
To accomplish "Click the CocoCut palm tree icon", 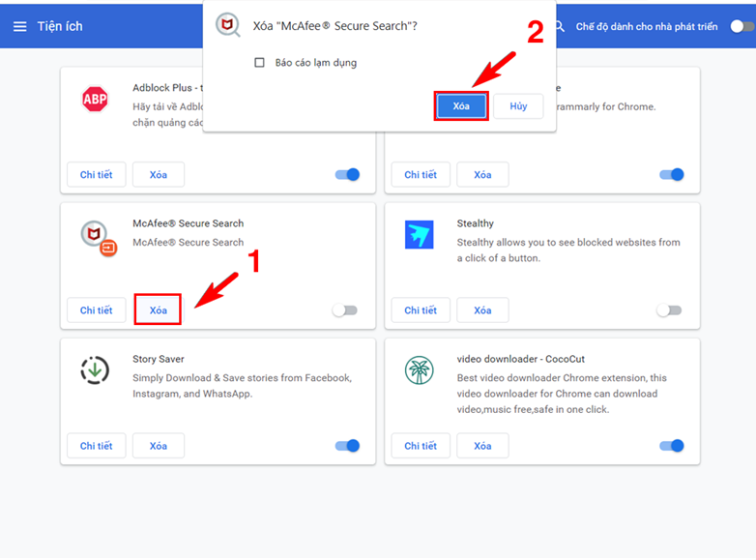I will coord(419,370).
